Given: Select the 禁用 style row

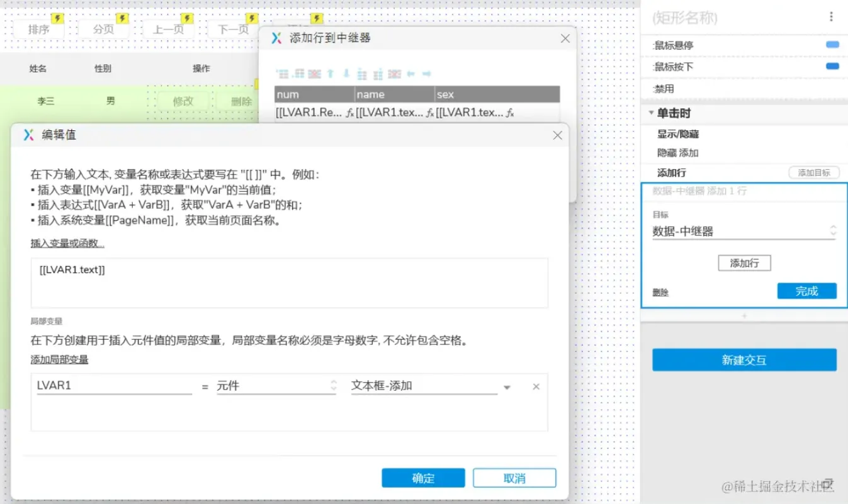Looking at the screenshot, I should pos(744,89).
